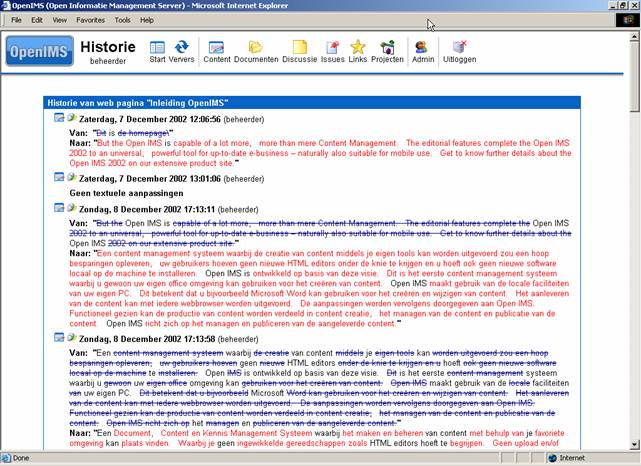Screen dimensions: 641x466
Task: Click the Done status bar text
Action: click(x=21, y=458)
